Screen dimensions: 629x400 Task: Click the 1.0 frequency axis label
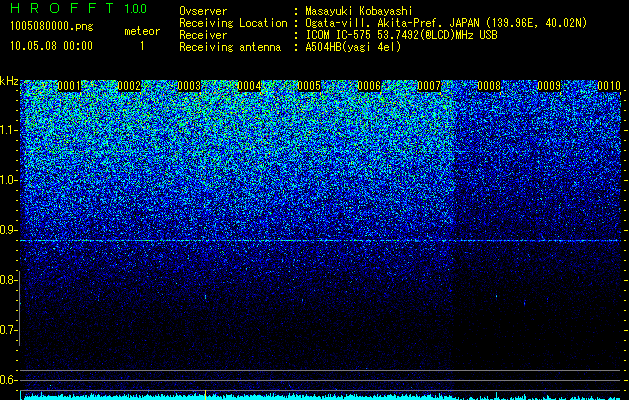(x=8, y=180)
